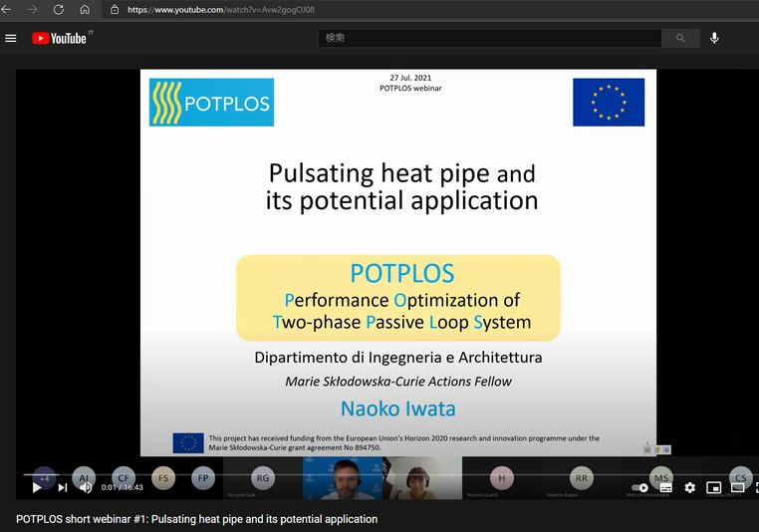This screenshot has width=759, height=532.
Task: Click the video title 'POTPLOS short webinar #1'
Action: [196, 519]
